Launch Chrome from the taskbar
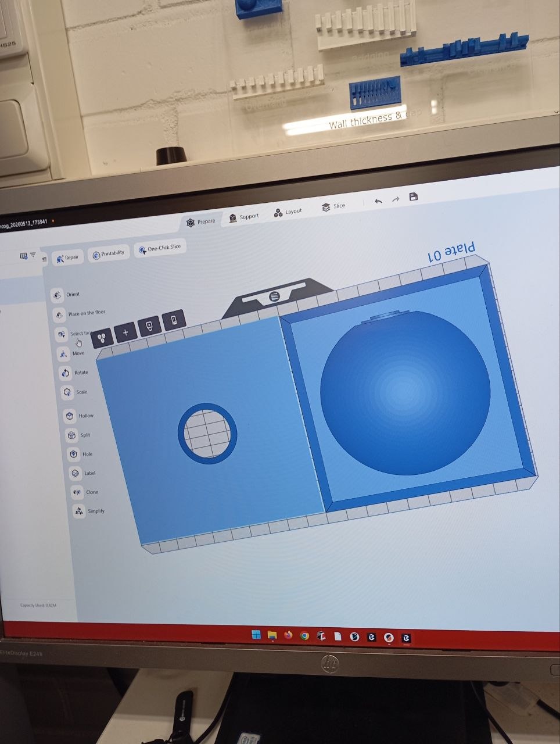Screen dimensions: 560x744 [304, 636]
